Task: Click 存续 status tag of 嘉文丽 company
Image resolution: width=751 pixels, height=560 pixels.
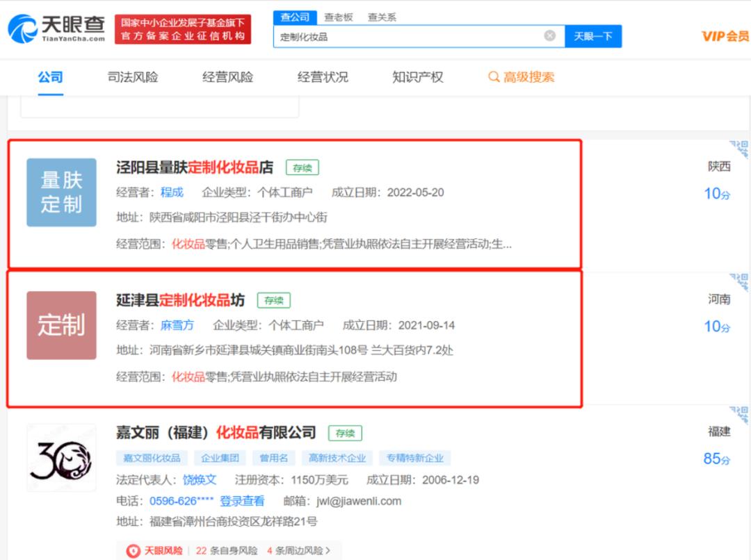Action: [346, 433]
